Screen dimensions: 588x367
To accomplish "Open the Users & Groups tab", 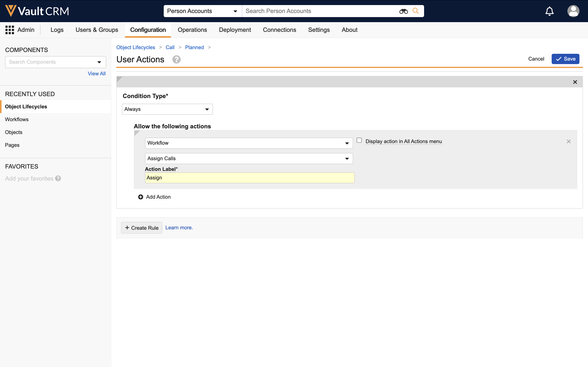I will (97, 30).
